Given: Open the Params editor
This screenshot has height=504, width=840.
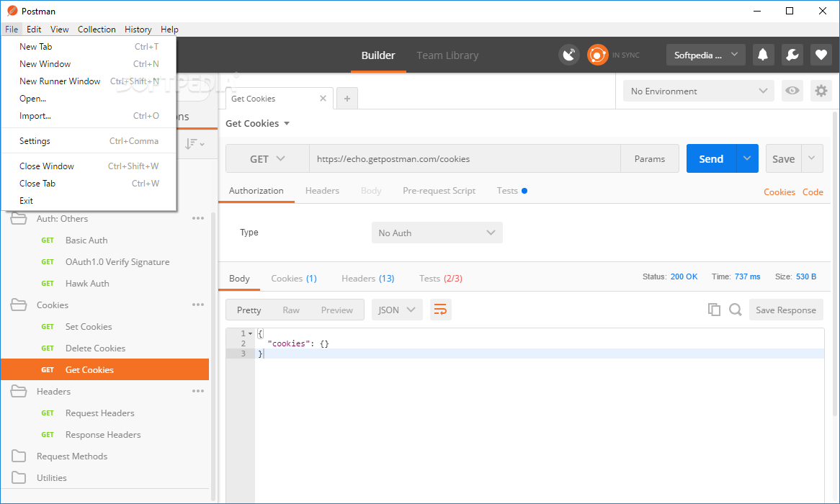Looking at the screenshot, I should tap(649, 158).
